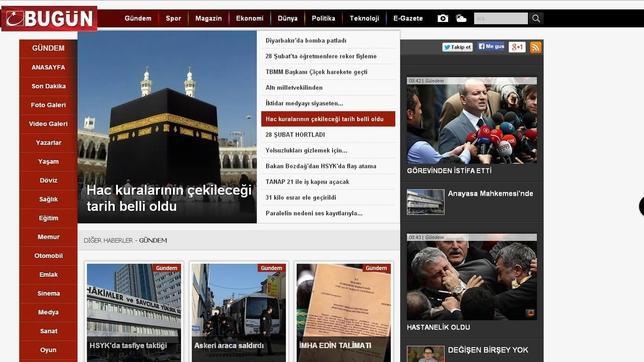Open HASTANELİK OLDU story image
This screenshot has width=644, height=362.
coord(472,277)
